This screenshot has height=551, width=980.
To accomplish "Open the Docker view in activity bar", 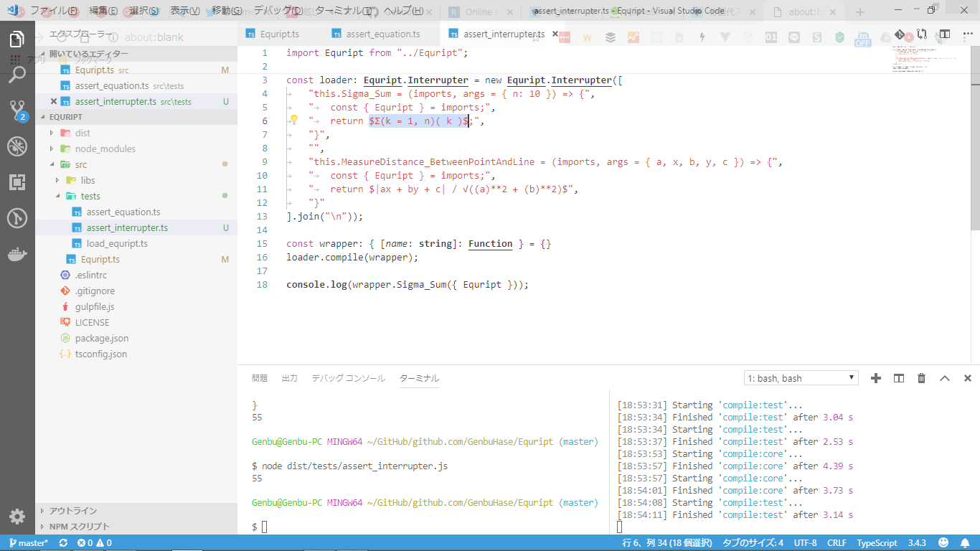I will tap(17, 255).
